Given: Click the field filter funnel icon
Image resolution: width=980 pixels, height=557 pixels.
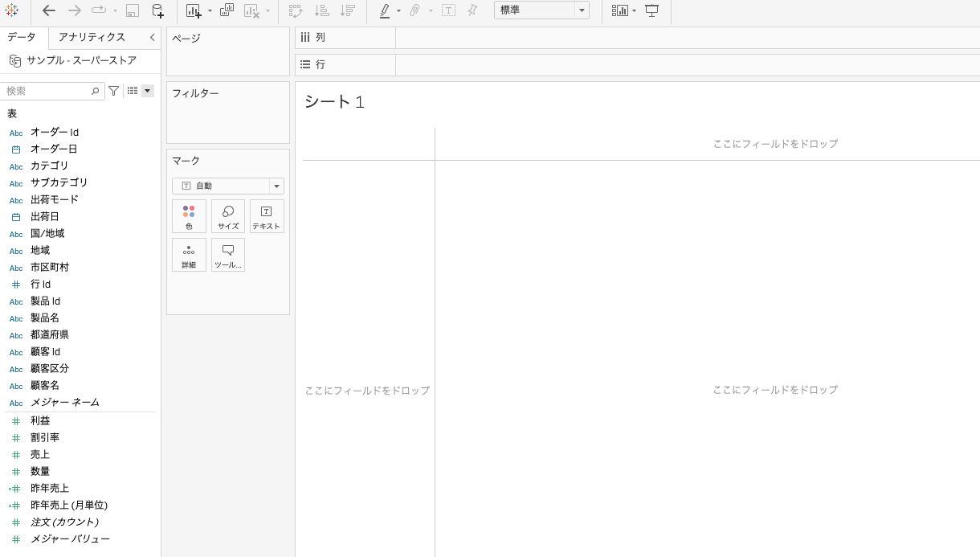Looking at the screenshot, I should [114, 91].
